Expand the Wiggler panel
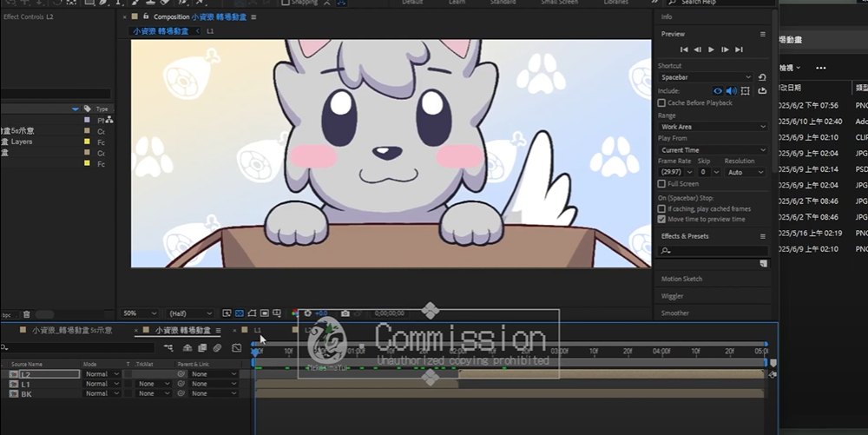868x435 pixels. point(674,296)
